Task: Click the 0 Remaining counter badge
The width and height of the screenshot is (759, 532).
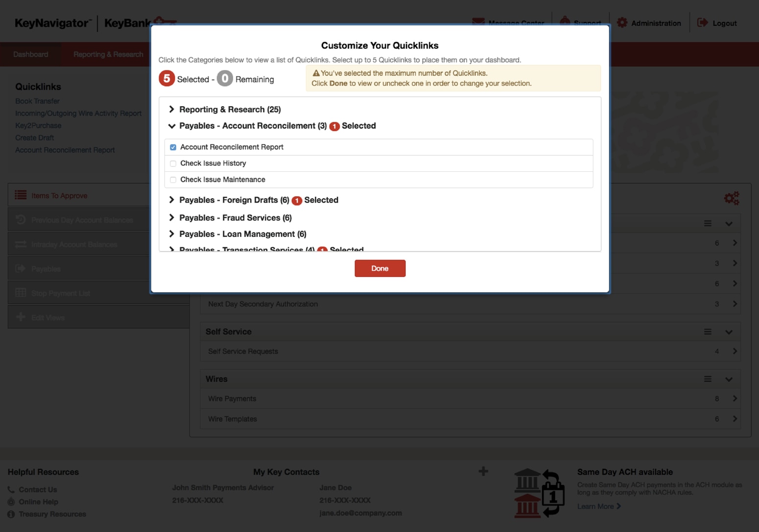Action: coord(225,78)
